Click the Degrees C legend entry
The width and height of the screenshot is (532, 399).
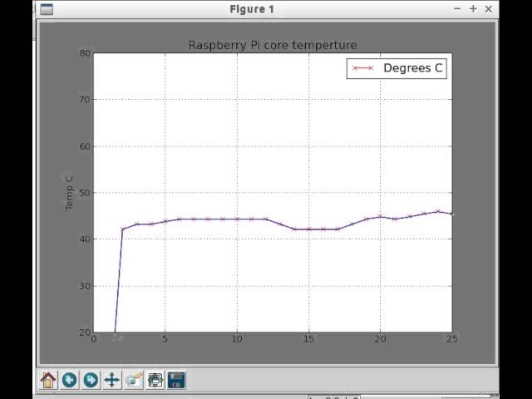tap(397, 68)
